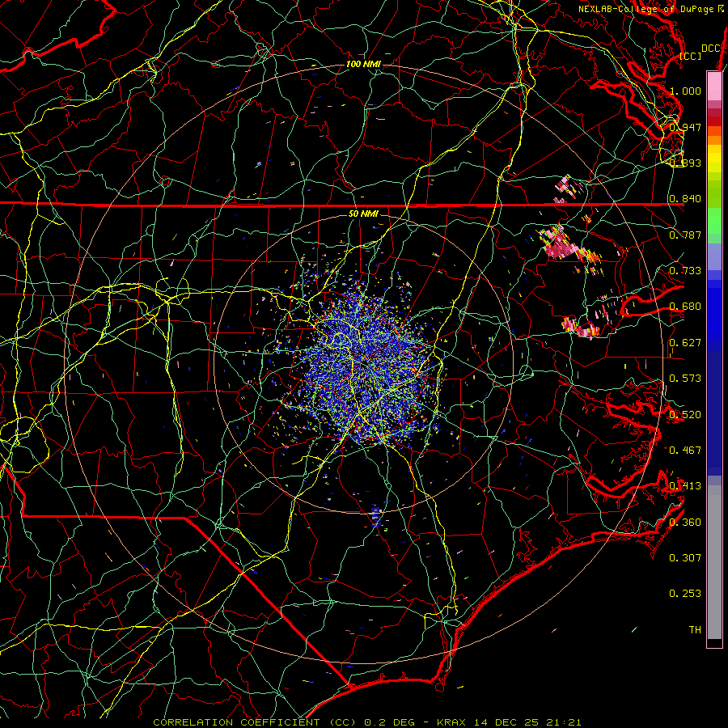
Task: Click the 0.787 color scale value
Action: tap(685, 235)
